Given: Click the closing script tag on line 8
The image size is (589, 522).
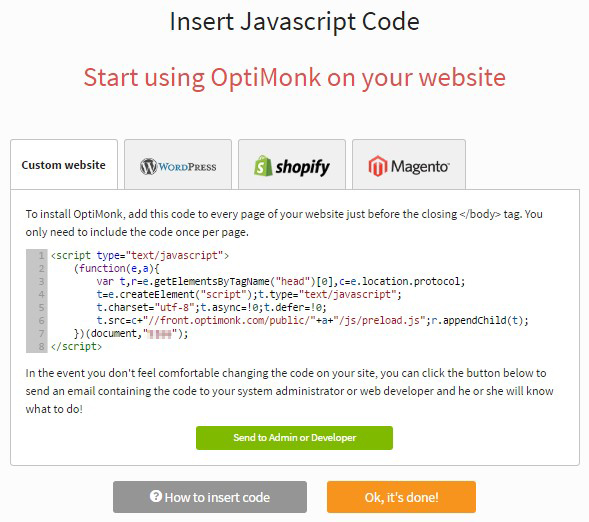Looking at the screenshot, I should (x=76, y=346).
